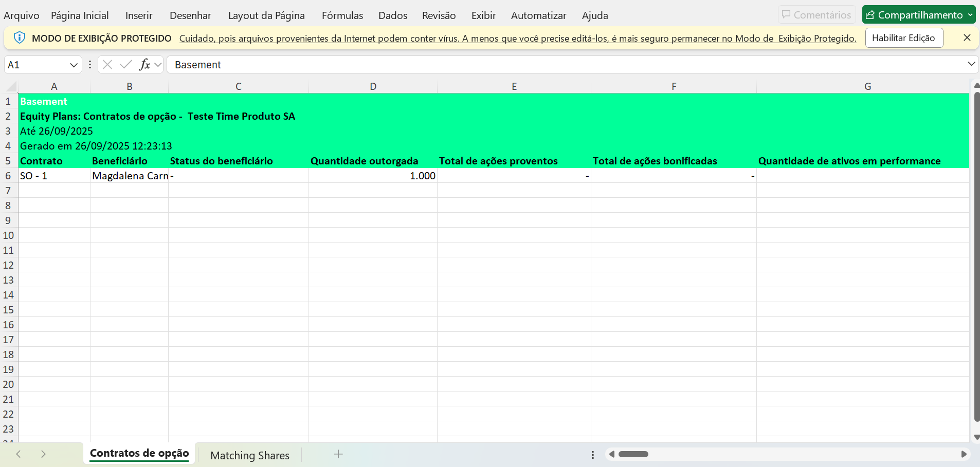Image resolution: width=980 pixels, height=467 pixels.
Task: Add a new sheet with plus icon
Action: pos(338,454)
